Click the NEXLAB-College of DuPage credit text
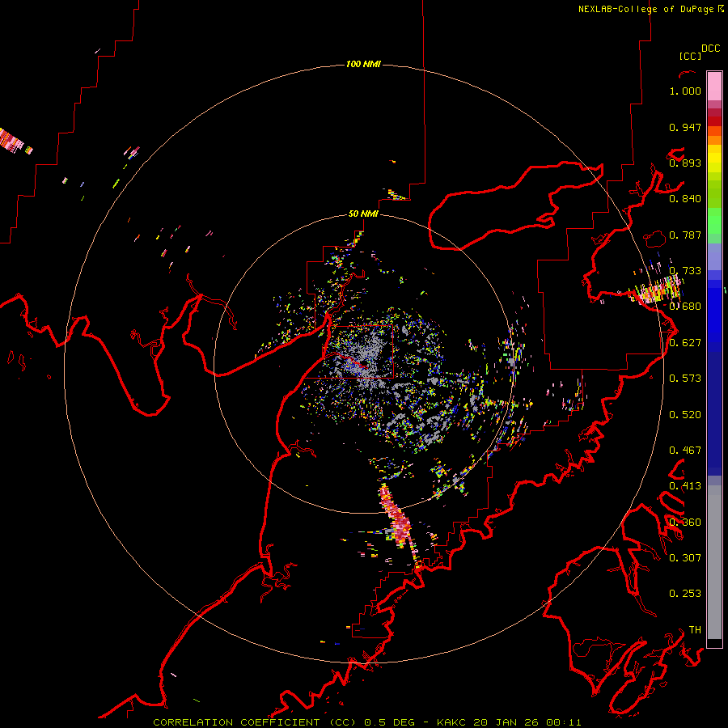 tap(645, 9)
